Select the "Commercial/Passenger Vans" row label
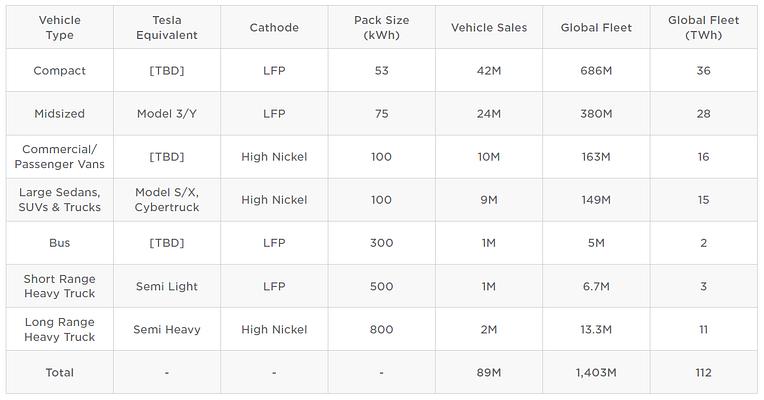764x400 pixels. pos(60,157)
